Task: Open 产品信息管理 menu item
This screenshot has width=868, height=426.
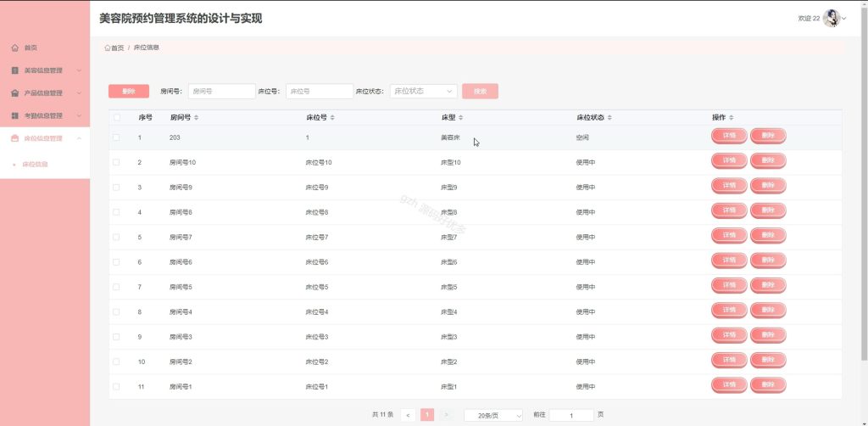Action: (x=45, y=93)
